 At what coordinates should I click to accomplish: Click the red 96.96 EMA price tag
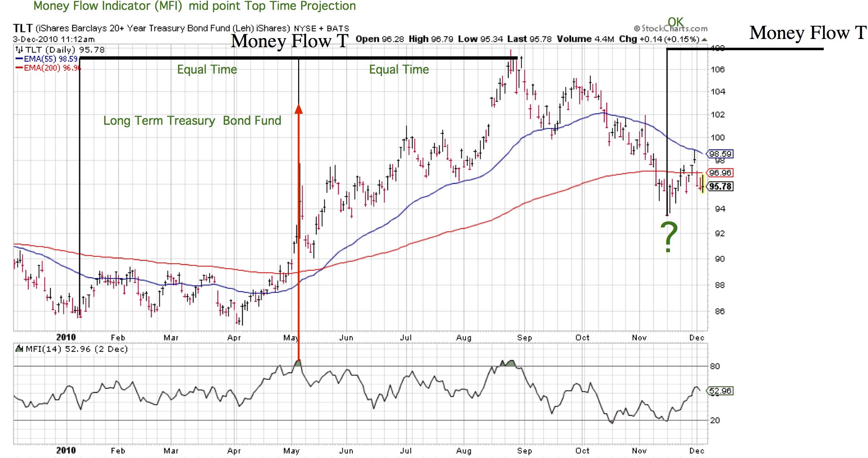click(x=720, y=173)
